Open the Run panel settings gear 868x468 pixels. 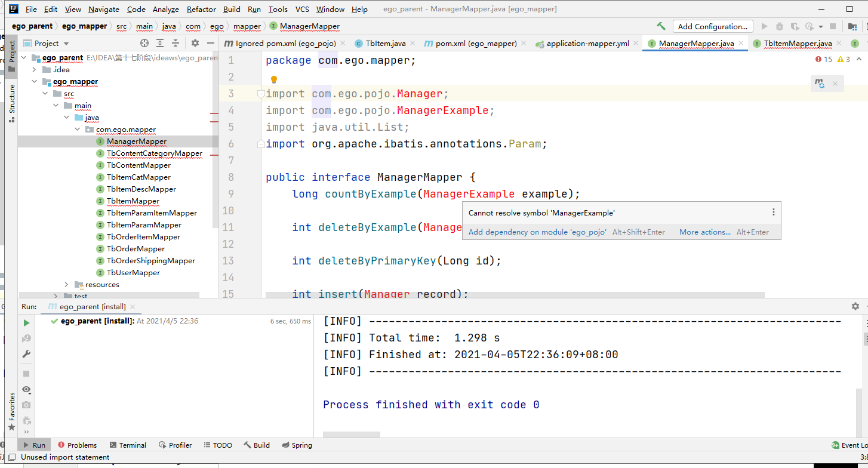click(855, 306)
